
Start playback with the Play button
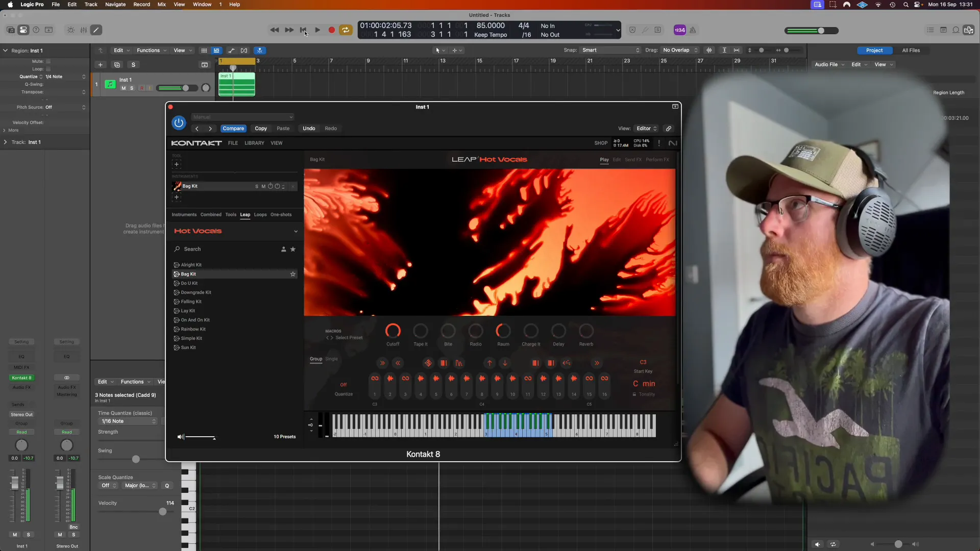point(317,30)
